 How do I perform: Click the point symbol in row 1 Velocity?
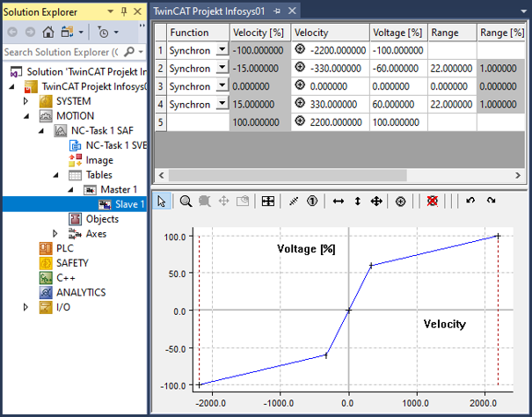pyautogui.click(x=300, y=49)
